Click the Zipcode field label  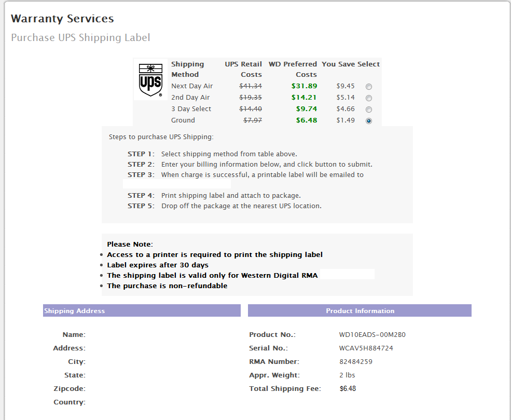(70, 388)
